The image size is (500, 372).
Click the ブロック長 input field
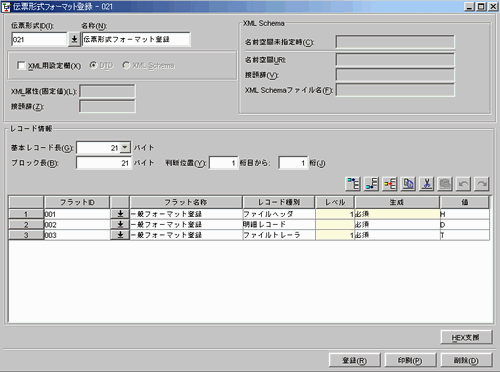click(104, 163)
